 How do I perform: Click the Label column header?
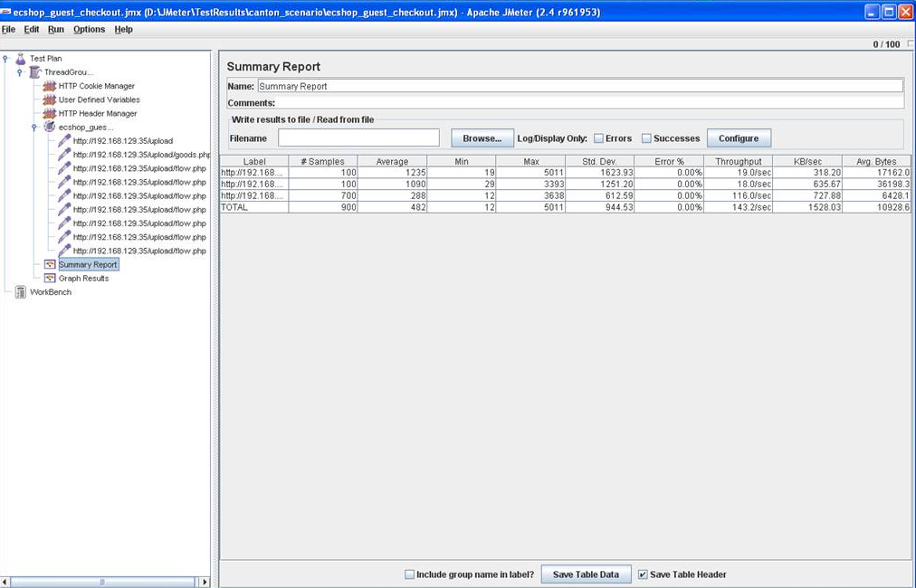click(x=254, y=161)
